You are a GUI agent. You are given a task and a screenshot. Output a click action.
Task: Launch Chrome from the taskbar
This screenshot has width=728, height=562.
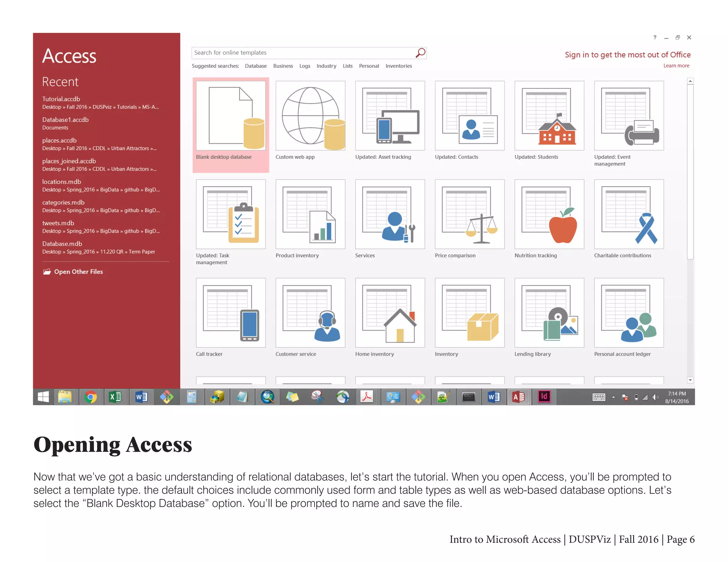click(90, 397)
